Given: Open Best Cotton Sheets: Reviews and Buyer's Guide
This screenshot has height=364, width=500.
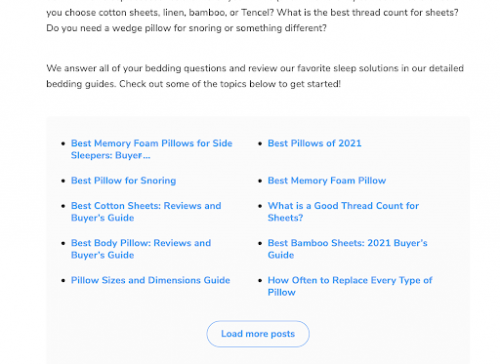Looking at the screenshot, I should click(146, 212).
